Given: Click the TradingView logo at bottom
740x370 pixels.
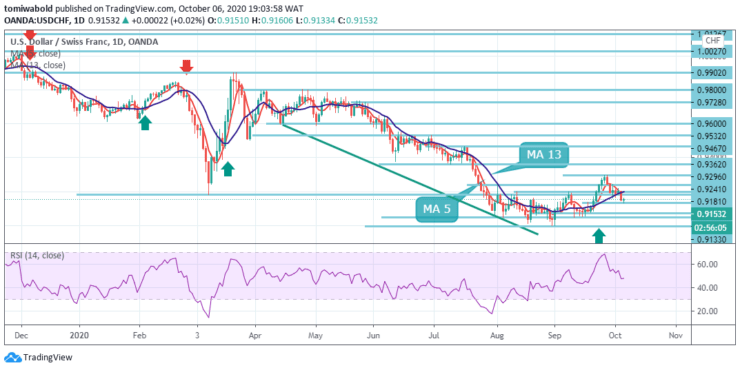Looking at the screenshot, I should (x=38, y=357).
